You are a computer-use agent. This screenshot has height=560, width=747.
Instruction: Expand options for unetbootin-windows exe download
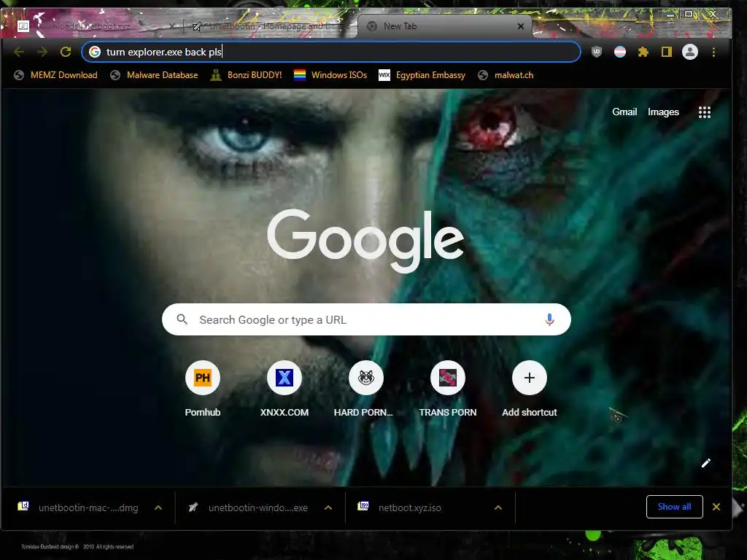328,507
